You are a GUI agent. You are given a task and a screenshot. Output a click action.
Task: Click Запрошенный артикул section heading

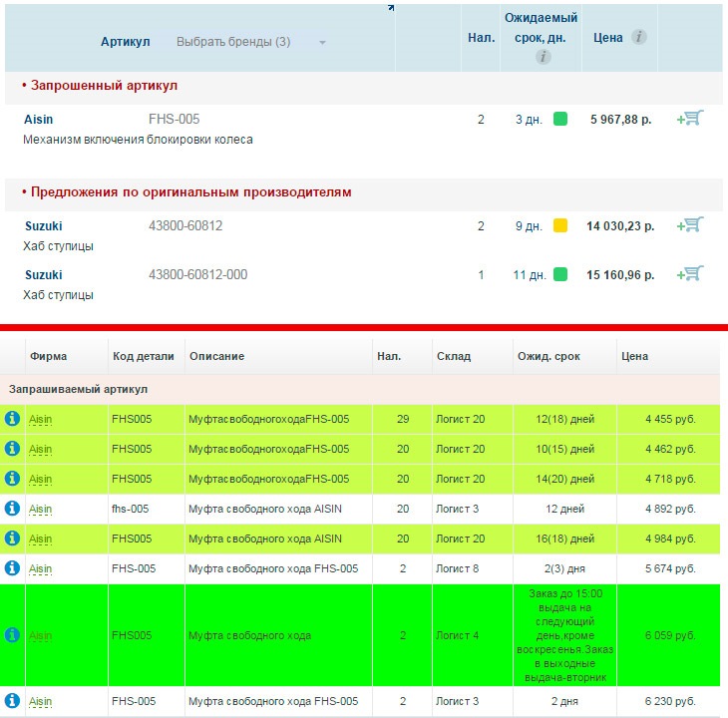104,86
